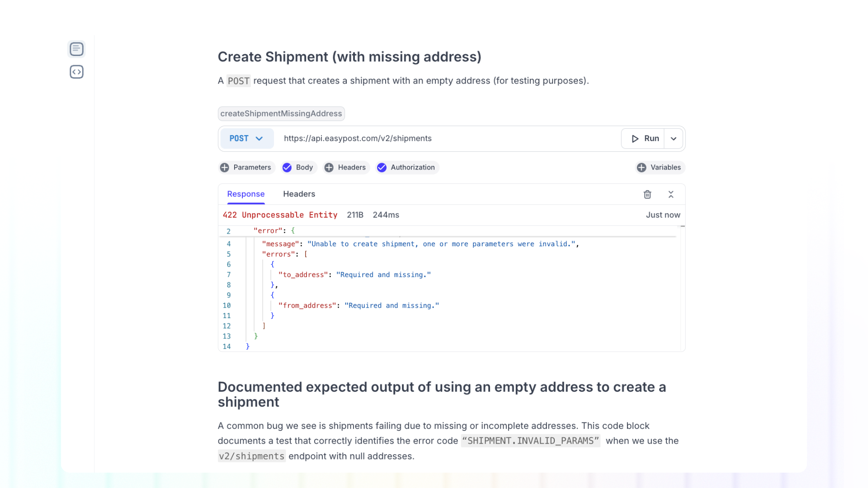868x488 pixels.
Task: Click the createShipmentMissingAddress name tag
Action: point(281,114)
